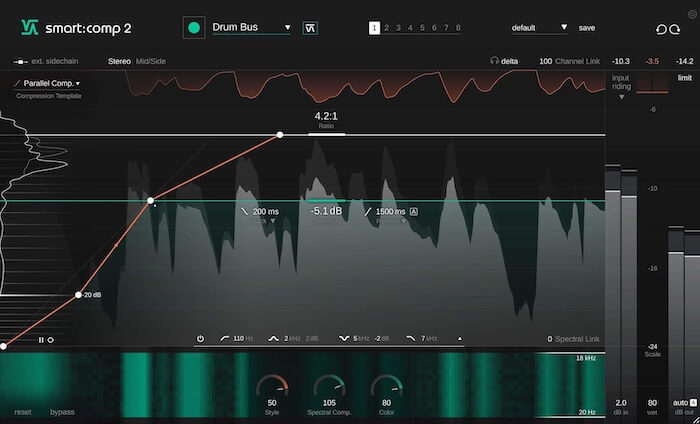The image size is (700, 424).
Task: Open the Drum Bus profile dropdown
Action: [251, 27]
